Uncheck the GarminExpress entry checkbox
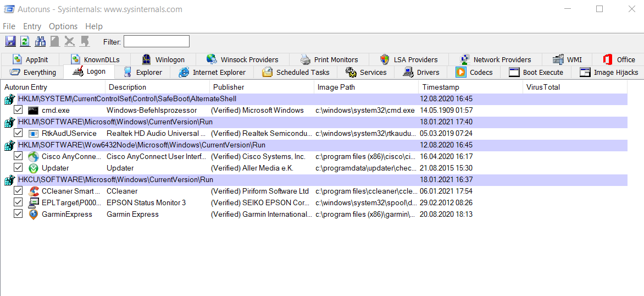The image size is (644, 296). point(18,213)
